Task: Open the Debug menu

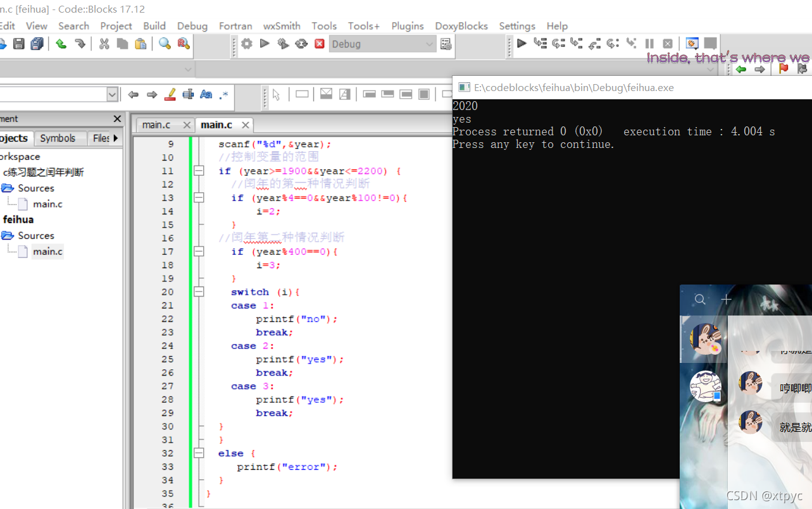Action: point(192,26)
